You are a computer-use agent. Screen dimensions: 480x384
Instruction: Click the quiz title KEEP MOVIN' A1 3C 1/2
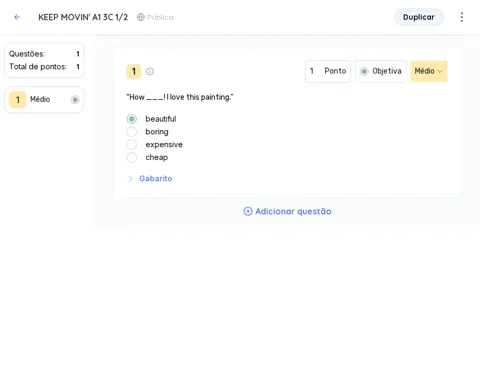83,17
